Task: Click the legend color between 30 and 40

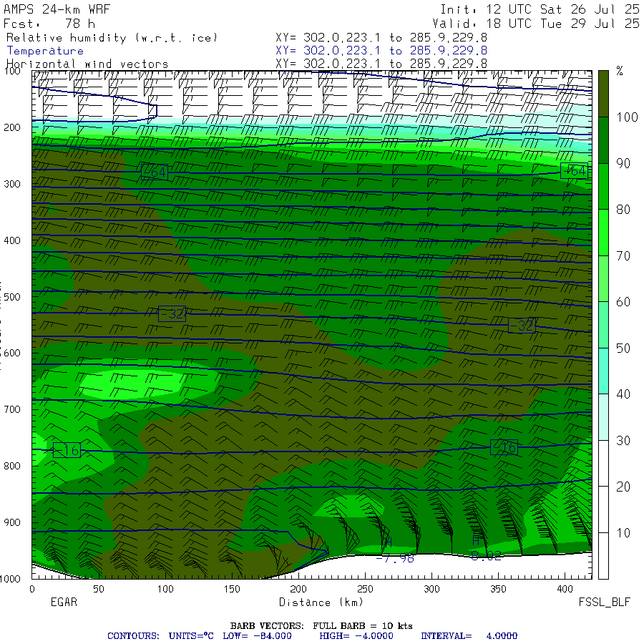Action: [603, 417]
